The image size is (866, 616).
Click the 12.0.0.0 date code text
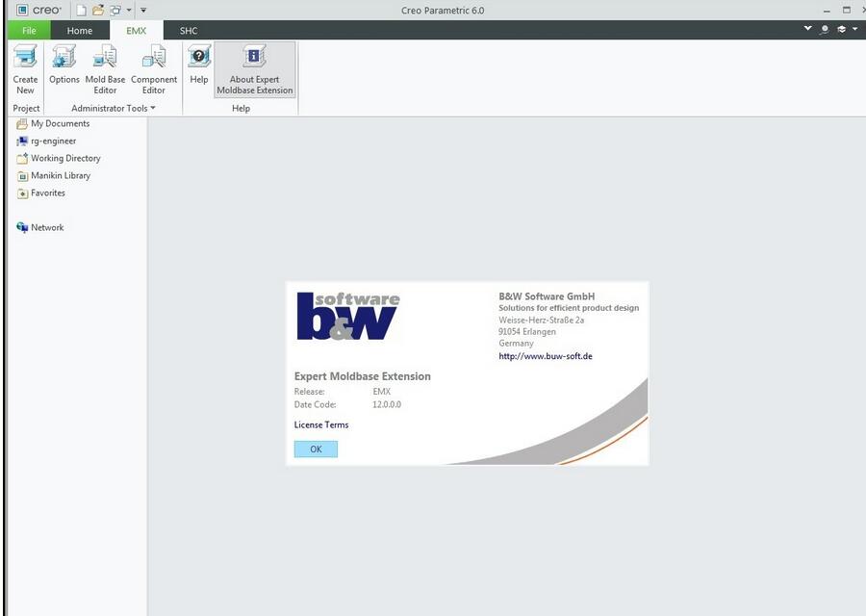[387, 404]
